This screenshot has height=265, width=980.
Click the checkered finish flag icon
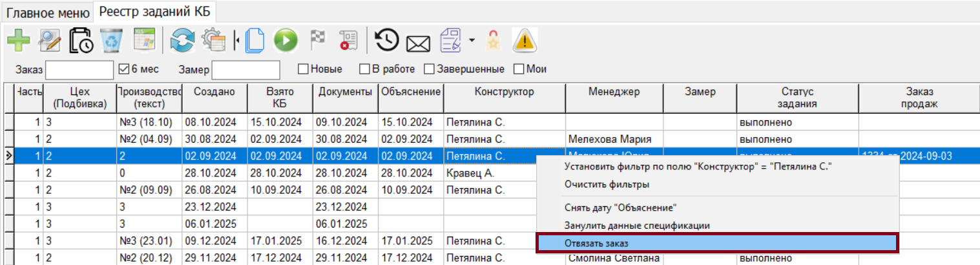point(318,41)
